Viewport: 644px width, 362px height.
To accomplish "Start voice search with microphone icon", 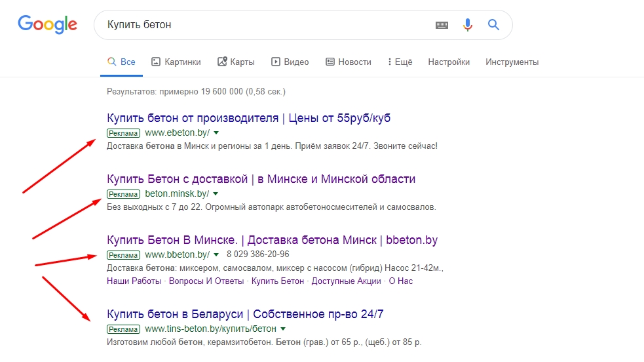I will (x=467, y=25).
